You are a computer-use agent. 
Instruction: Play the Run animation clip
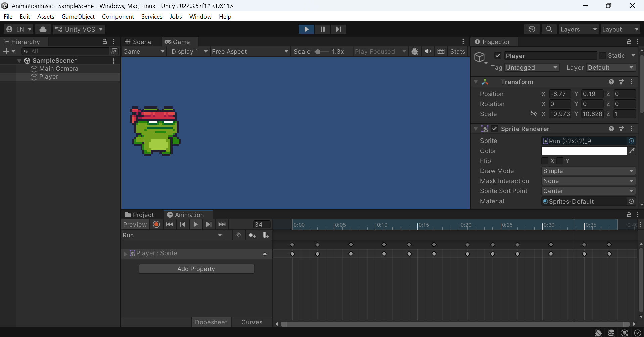[195, 224]
